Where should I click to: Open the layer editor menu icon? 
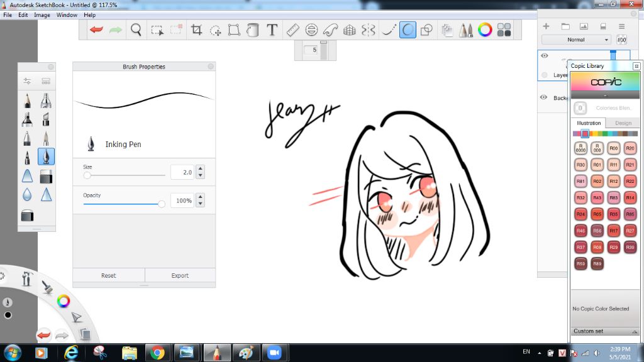621,26
